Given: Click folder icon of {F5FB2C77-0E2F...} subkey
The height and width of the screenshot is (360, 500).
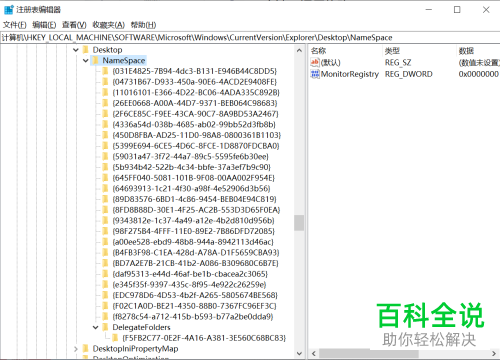Looking at the screenshot, I should click(x=115, y=338).
